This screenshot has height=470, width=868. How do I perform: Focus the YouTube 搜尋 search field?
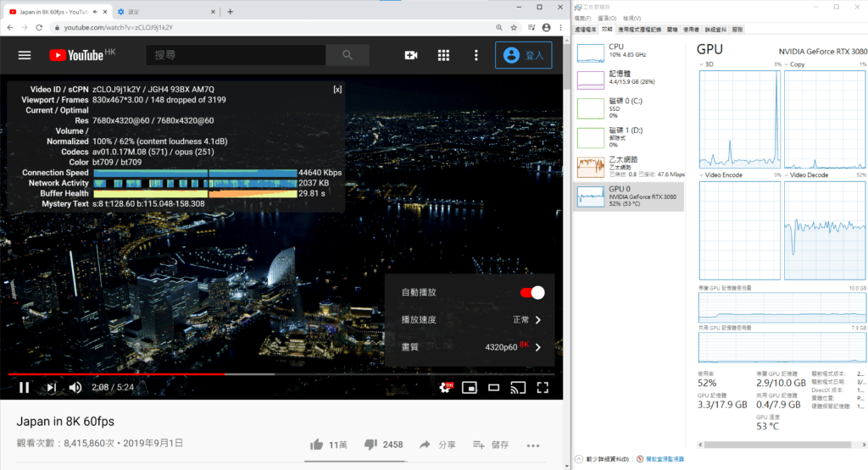pyautogui.click(x=236, y=55)
